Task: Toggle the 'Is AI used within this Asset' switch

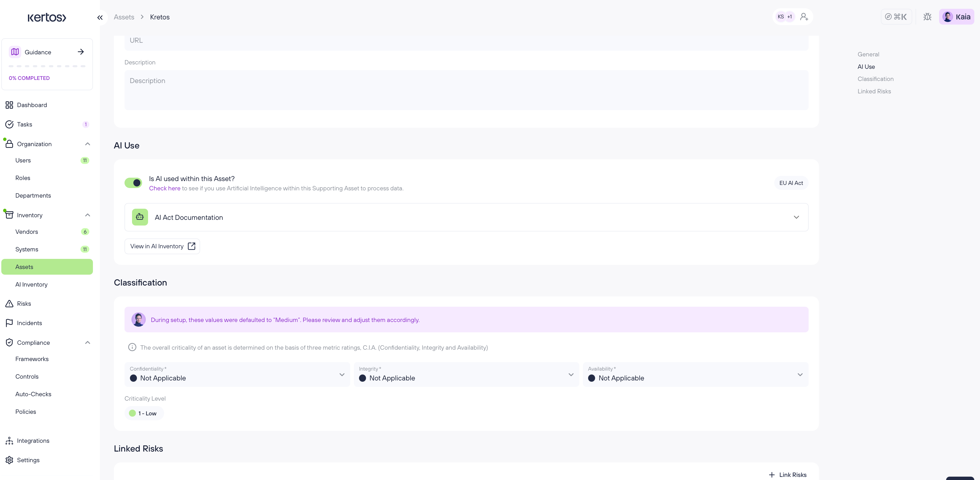Action: pyautogui.click(x=133, y=183)
